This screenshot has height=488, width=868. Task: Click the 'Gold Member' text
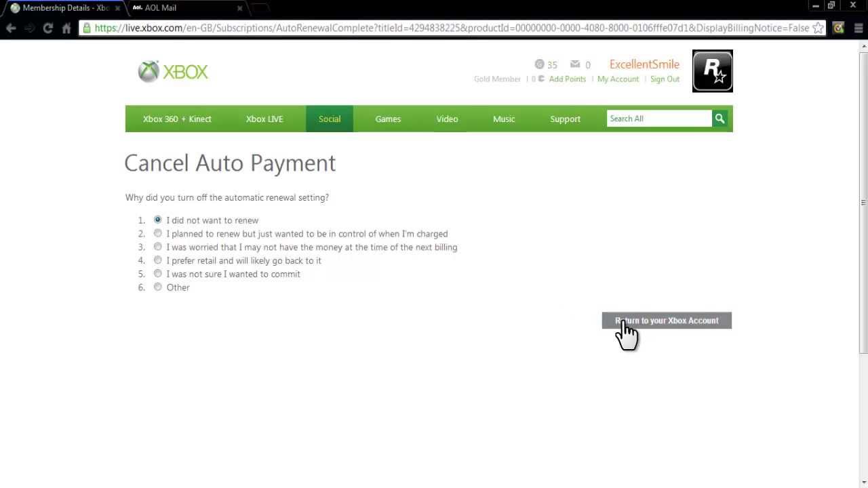tap(497, 79)
